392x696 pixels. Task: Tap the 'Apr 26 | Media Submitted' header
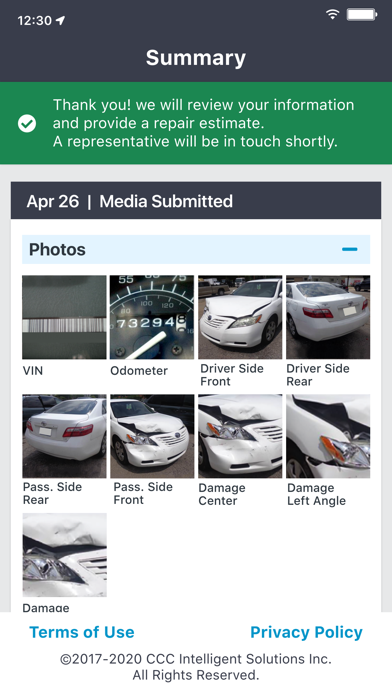click(x=196, y=201)
